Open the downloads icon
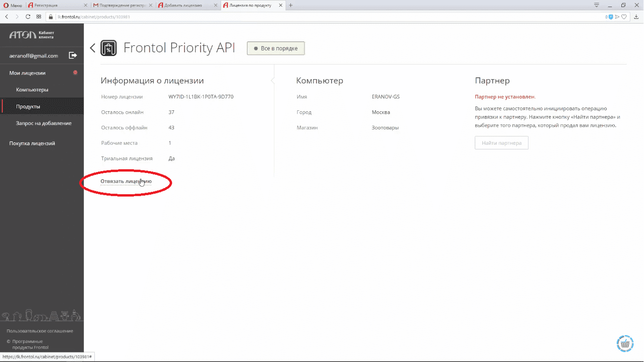This screenshot has width=644, height=362. [x=636, y=16]
